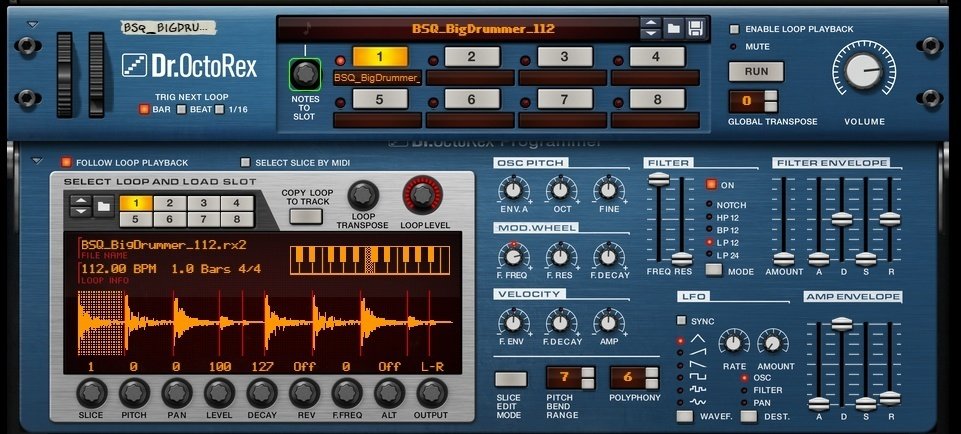Viewport: 961px width, 434px height.
Task: Click the browse loop folder in programmer
Action: [104, 207]
